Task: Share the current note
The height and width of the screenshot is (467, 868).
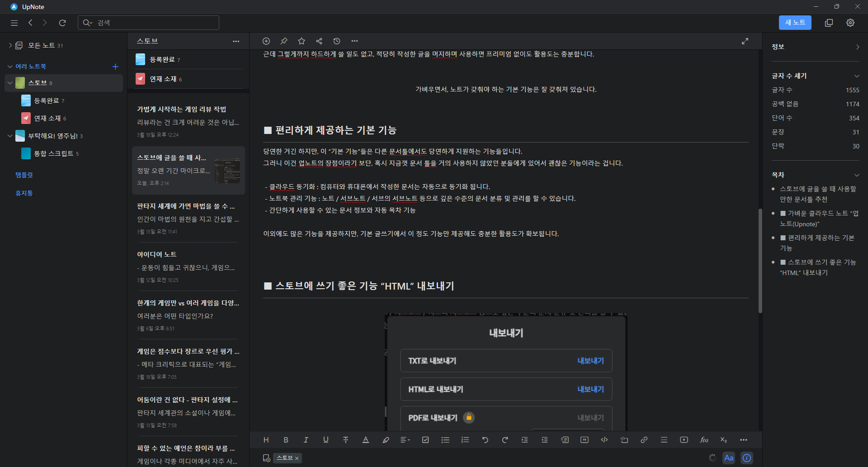Action: pos(319,41)
